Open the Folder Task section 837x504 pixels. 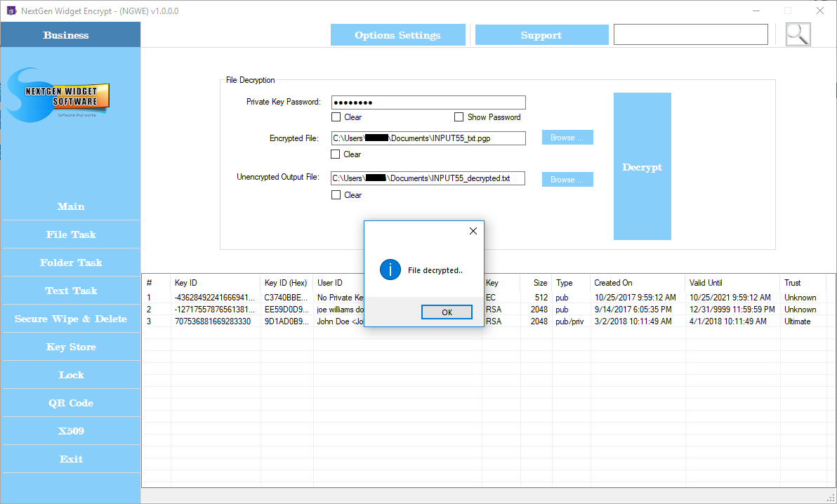pyautogui.click(x=71, y=263)
